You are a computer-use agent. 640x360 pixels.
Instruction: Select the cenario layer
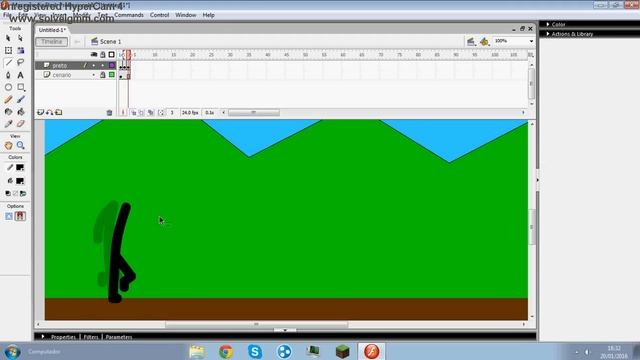[62, 75]
